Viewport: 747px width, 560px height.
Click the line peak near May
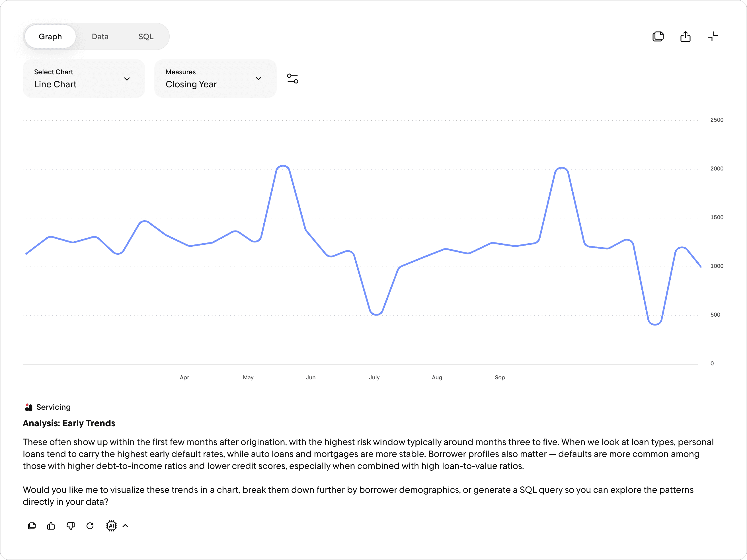tap(283, 166)
